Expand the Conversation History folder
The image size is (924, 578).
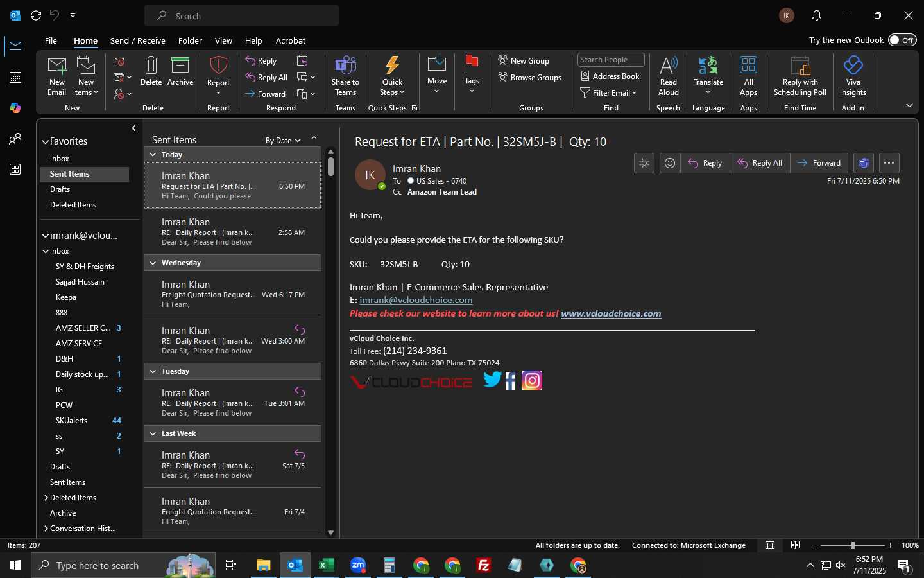(x=46, y=529)
